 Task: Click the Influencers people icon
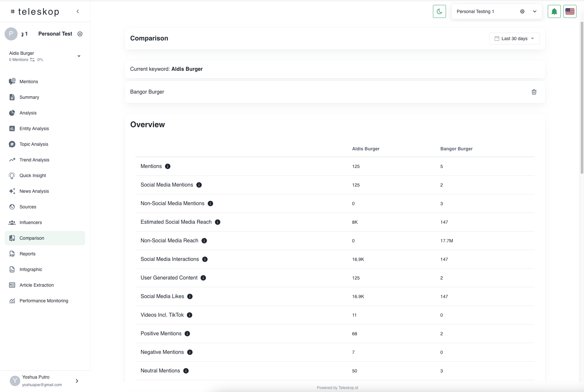click(12, 222)
